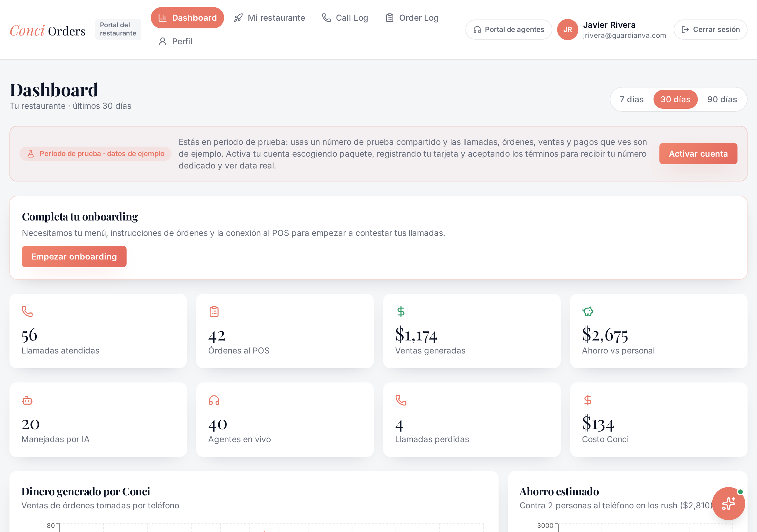The width and height of the screenshot is (757, 532).
Task: Click the flask icon in Periodo de prueba badge
Action: pos(31,154)
